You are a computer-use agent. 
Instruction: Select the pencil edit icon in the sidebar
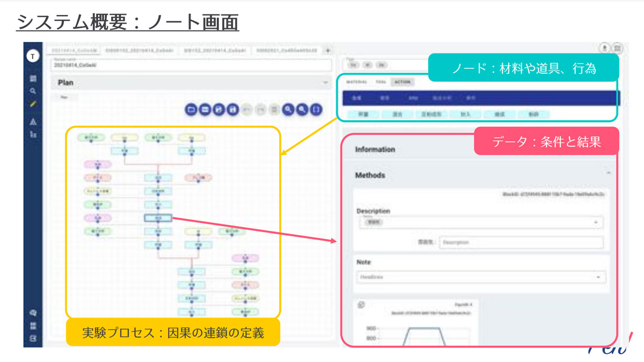point(33,104)
